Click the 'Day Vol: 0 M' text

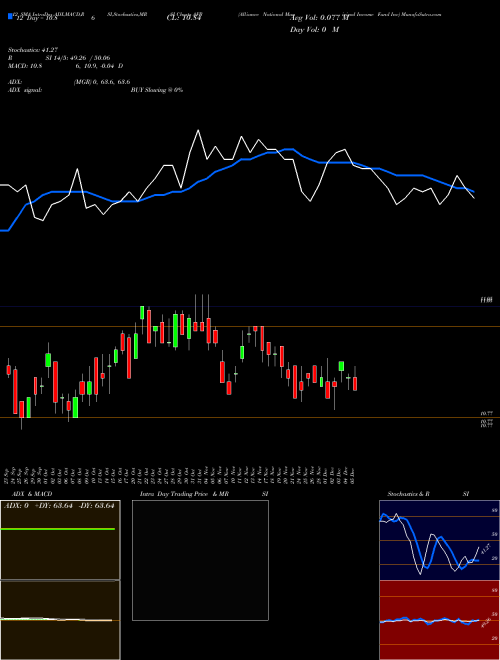tap(314, 30)
